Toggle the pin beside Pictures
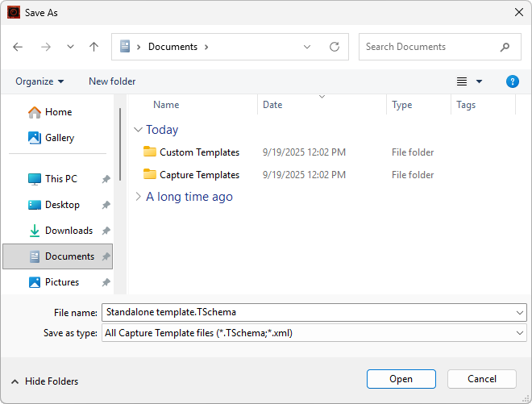This screenshot has height=404, width=532. 106,282
